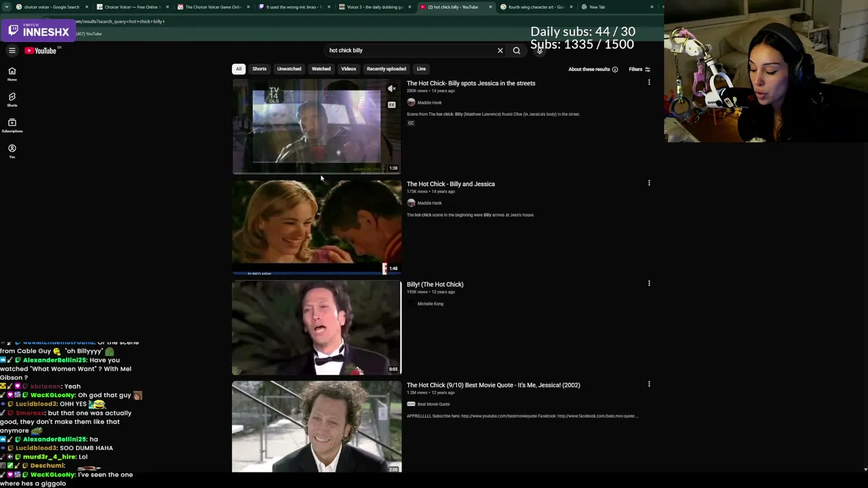Open 'The Hot Chick - Billy and Jessica' title
Viewport: 868px width, 488px height.
pyautogui.click(x=451, y=184)
